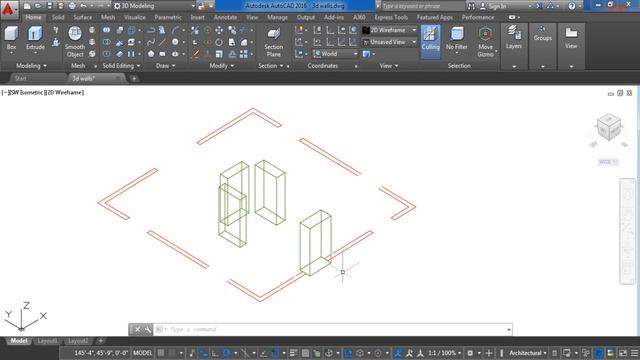Toggle the grid display in status bar

(x=161, y=353)
